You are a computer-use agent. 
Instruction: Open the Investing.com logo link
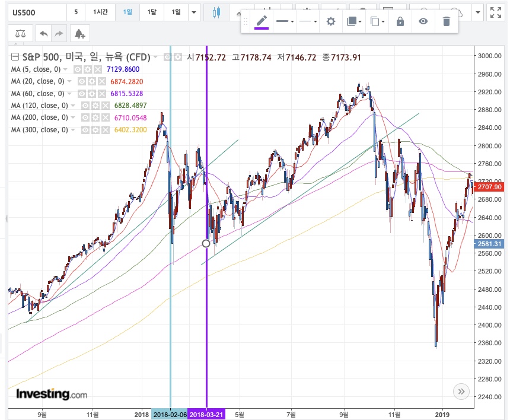click(52, 394)
